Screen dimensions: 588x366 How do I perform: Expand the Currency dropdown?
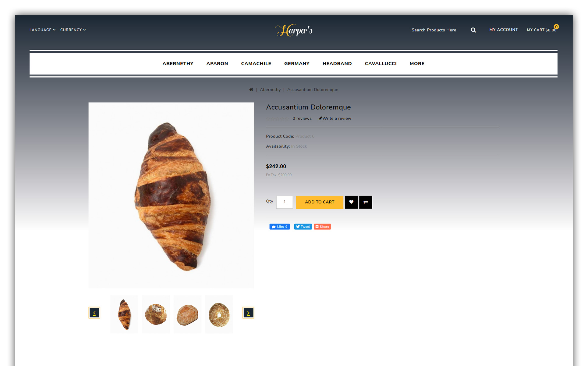[73, 30]
